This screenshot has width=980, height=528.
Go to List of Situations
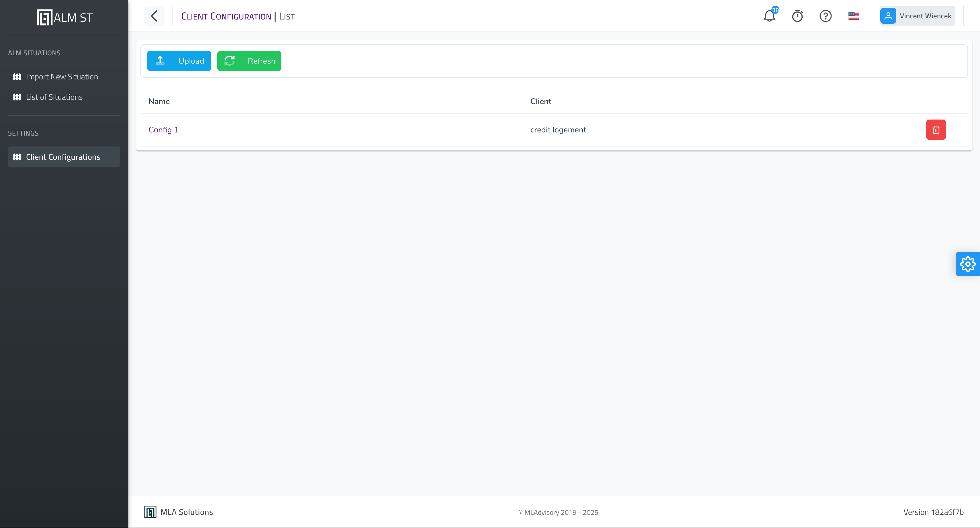pyautogui.click(x=54, y=97)
